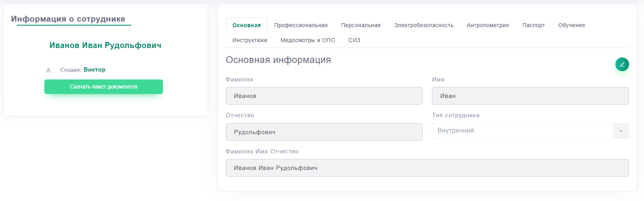Image resolution: width=644 pixels, height=201 pixels.
Task: Open the Инструктажи tab
Action: (x=249, y=40)
